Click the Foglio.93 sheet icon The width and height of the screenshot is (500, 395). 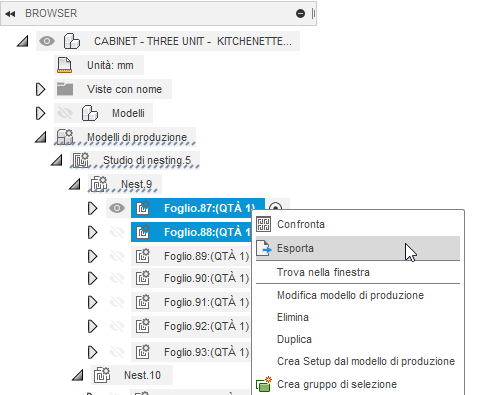click(x=143, y=352)
